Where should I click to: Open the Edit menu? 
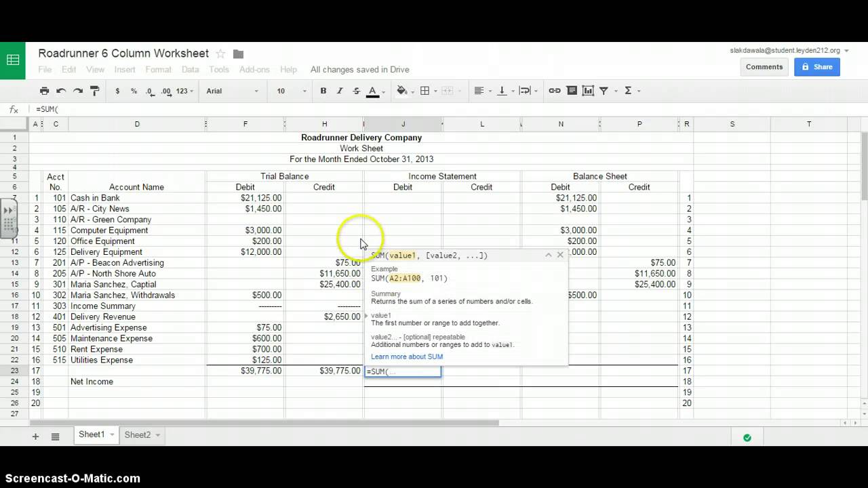68,69
